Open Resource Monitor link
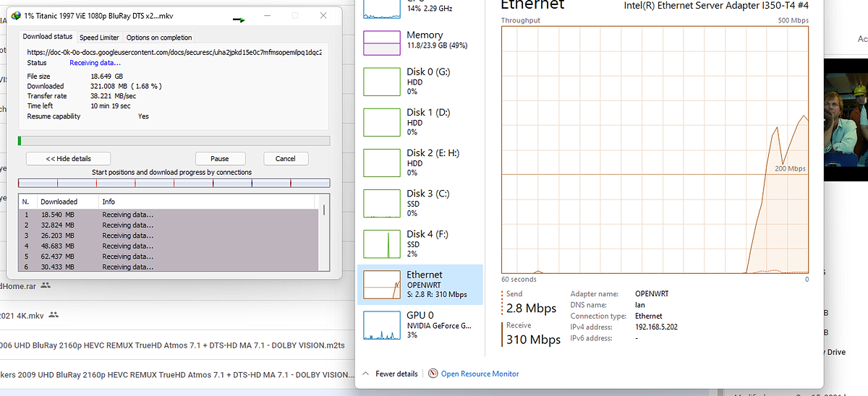868x396 pixels. click(480, 374)
